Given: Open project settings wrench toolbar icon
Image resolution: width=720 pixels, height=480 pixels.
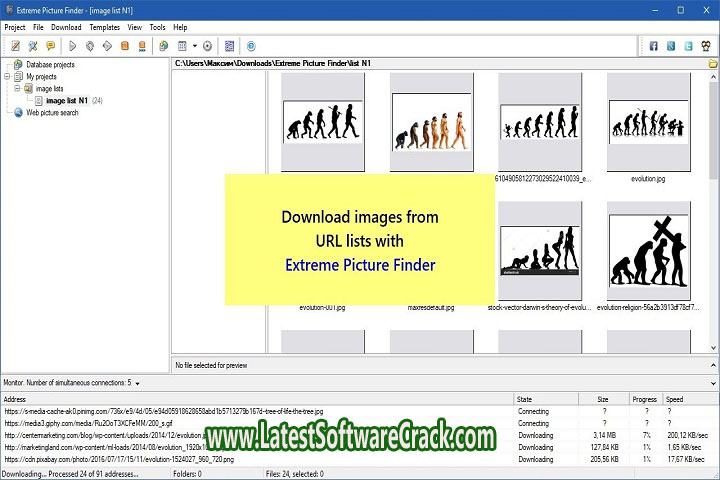Looking at the screenshot, I should tap(32, 46).
